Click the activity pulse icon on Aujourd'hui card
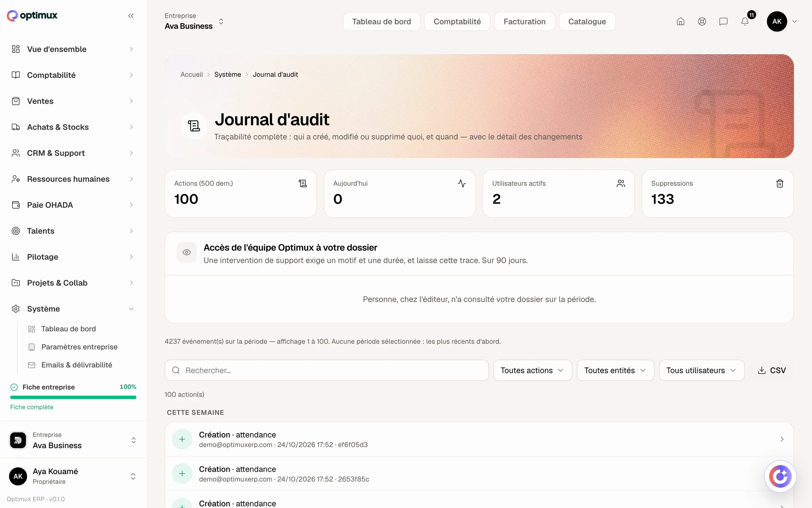 [461, 183]
